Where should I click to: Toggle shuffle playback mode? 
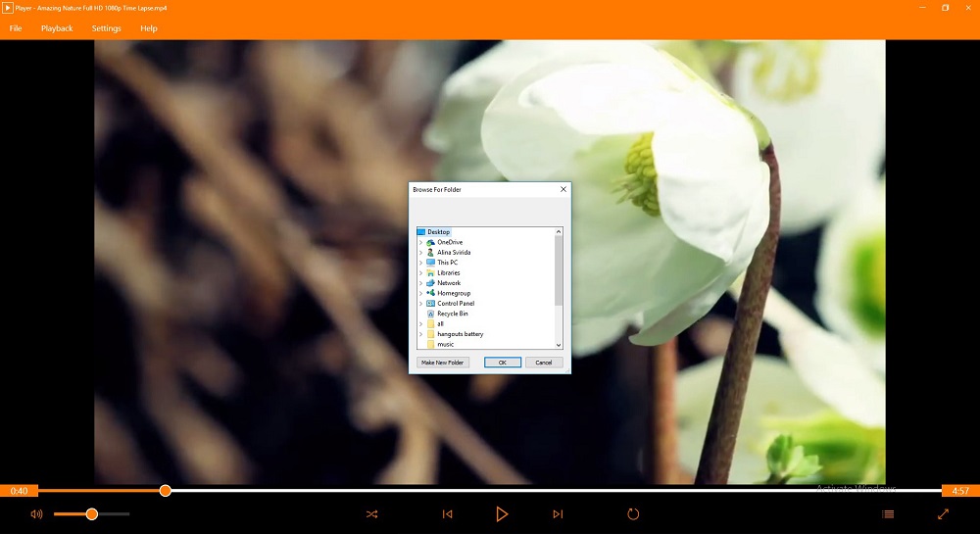click(371, 514)
